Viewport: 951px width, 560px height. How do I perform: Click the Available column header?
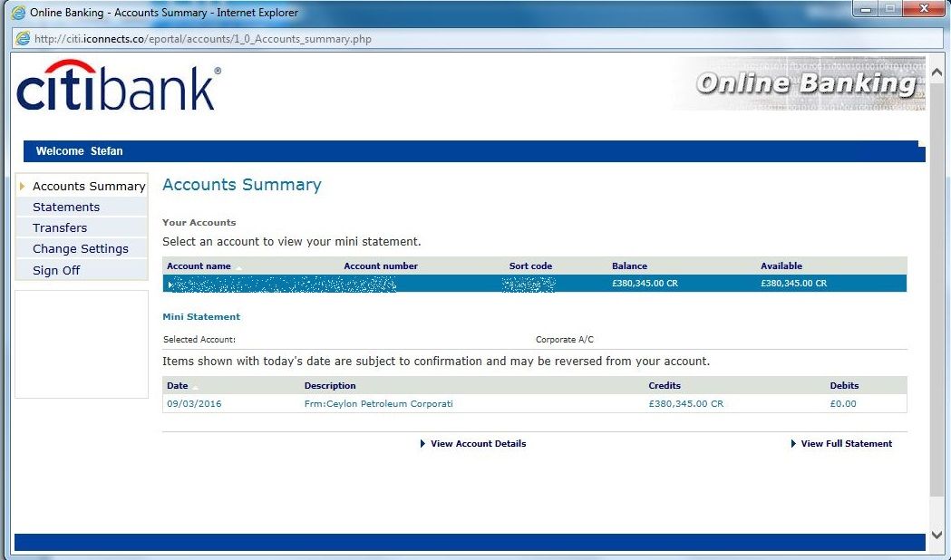click(781, 266)
